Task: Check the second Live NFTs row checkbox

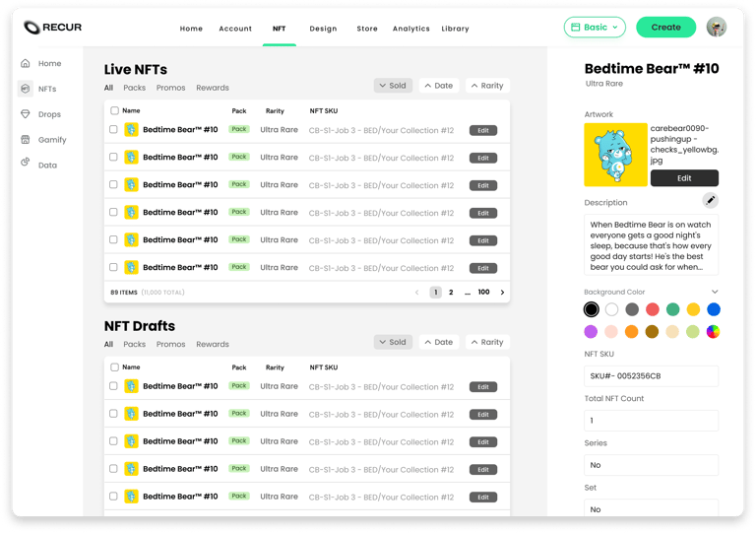Action: coord(113,157)
